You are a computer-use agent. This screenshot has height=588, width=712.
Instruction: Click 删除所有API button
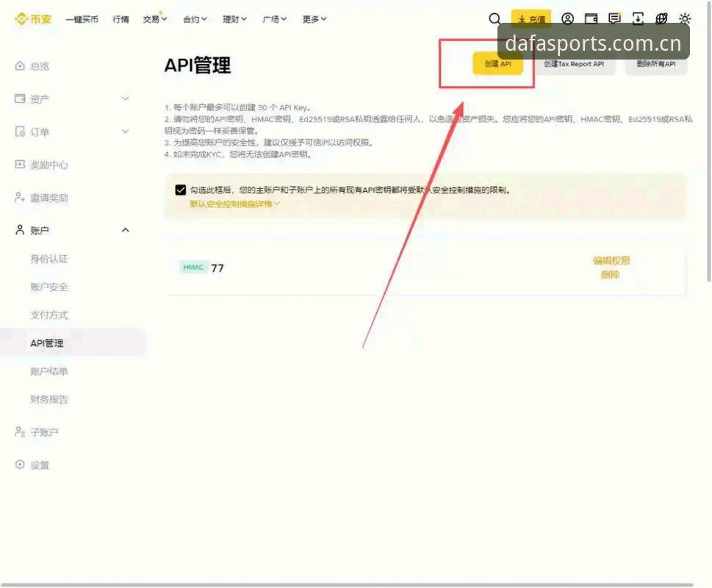point(655,64)
